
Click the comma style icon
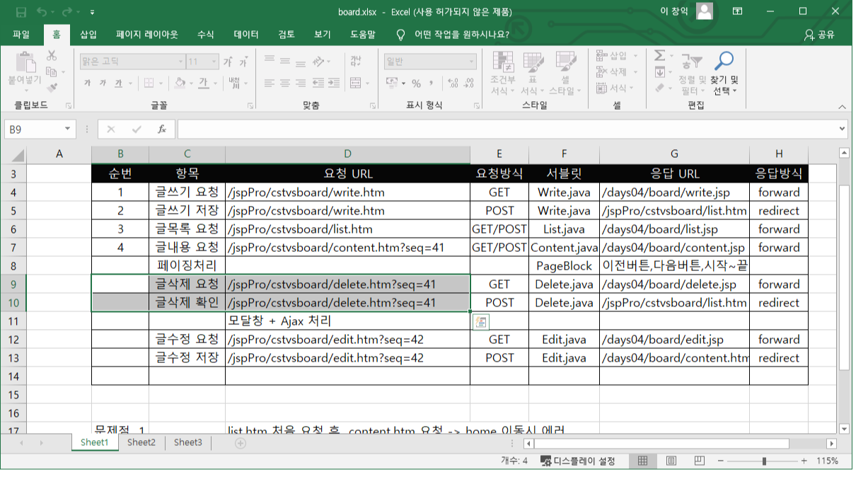[432, 83]
